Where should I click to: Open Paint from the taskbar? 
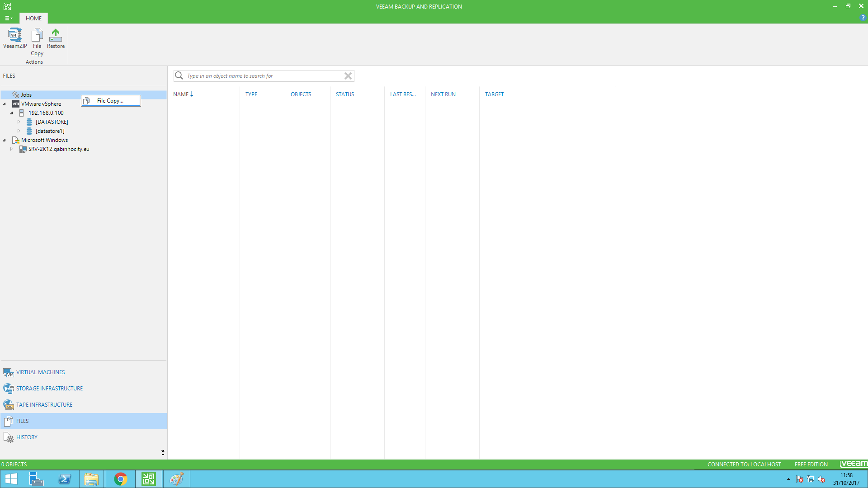click(x=176, y=479)
